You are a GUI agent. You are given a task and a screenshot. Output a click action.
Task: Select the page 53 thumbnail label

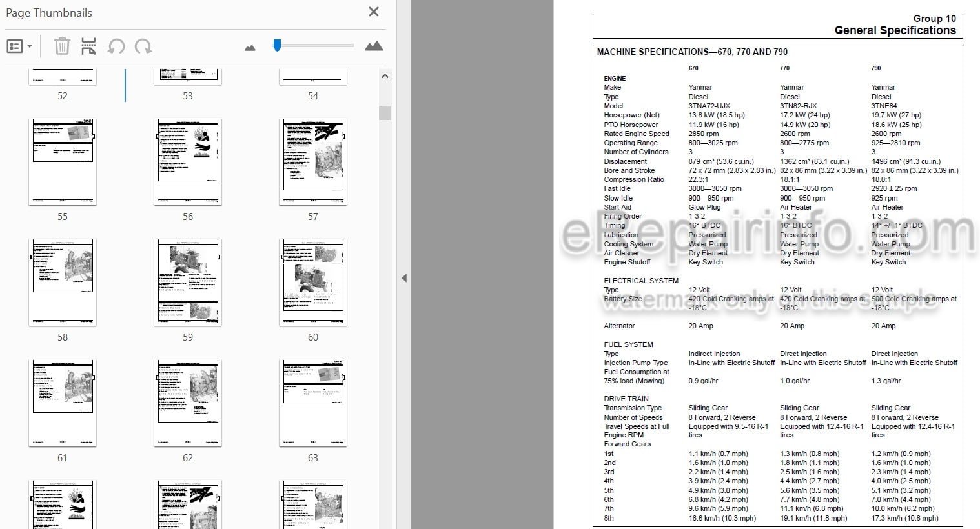pyautogui.click(x=188, y=96)
